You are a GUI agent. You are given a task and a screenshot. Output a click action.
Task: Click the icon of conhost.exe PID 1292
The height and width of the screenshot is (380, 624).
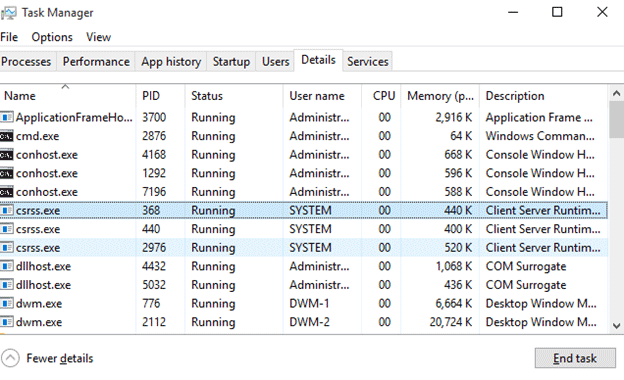(x=6, y=173)
